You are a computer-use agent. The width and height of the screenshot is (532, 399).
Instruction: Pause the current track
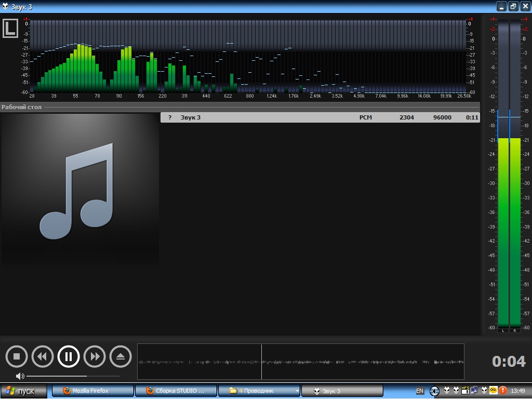coord(69,356)
